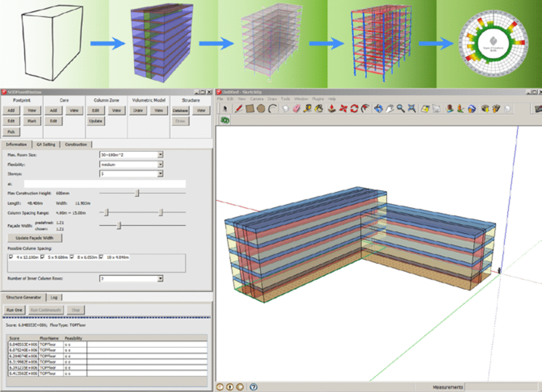Select the pink Eraser tool
The width and height of the screenshot is (542, 392).
click(x=296, y=109)
